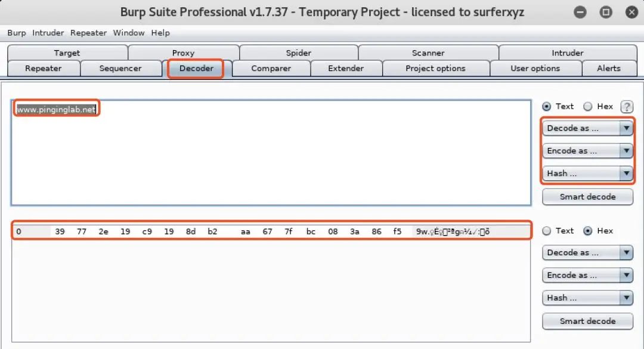
Task: Click hex byte b2 in output row
Action: tap(212, 231)
